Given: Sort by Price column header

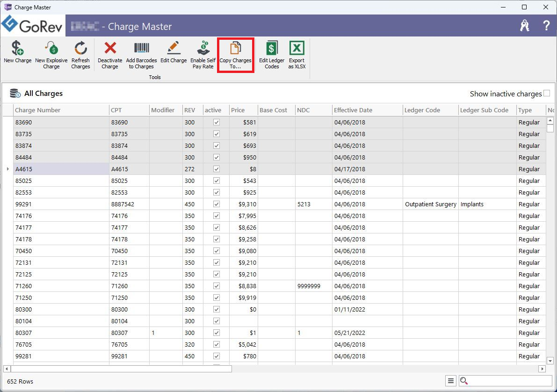Looking at the screenshot, I should pos(244,110).
